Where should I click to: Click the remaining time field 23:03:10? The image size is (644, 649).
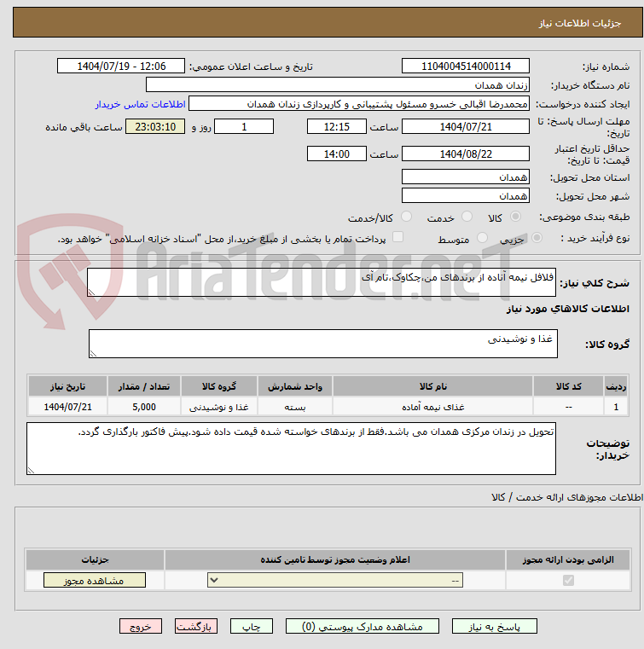pyautogui.click(x=155, y=127)
